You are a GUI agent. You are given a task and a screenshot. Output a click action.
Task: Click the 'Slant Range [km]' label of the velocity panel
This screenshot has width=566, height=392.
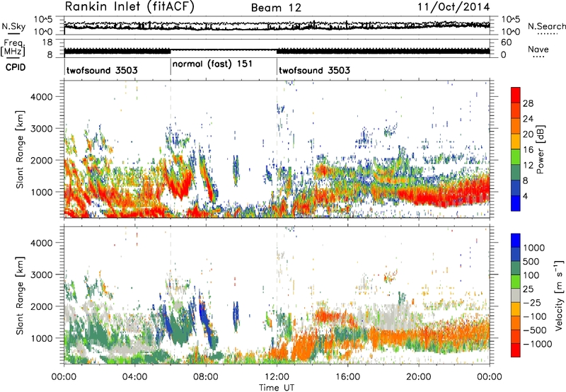point(19,295)
